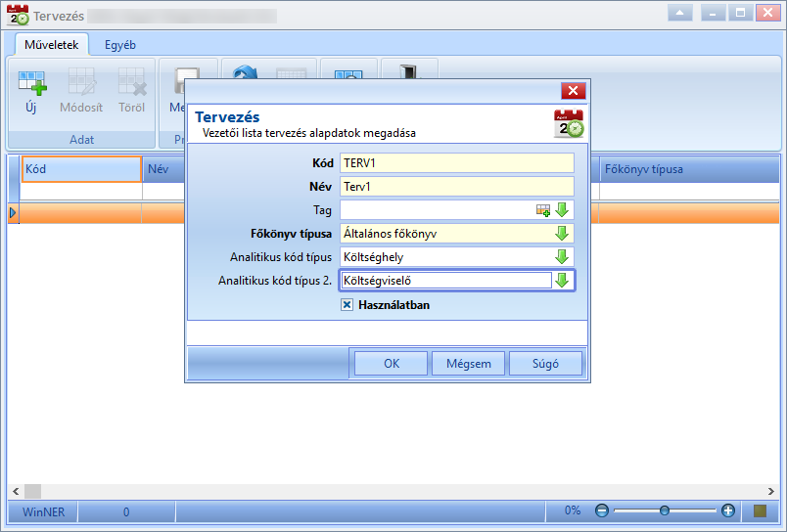Viewport: 787px width, 532px height.
Task: Click into the Kód input field
Action: pyautogui.click(x=457, y=163)
